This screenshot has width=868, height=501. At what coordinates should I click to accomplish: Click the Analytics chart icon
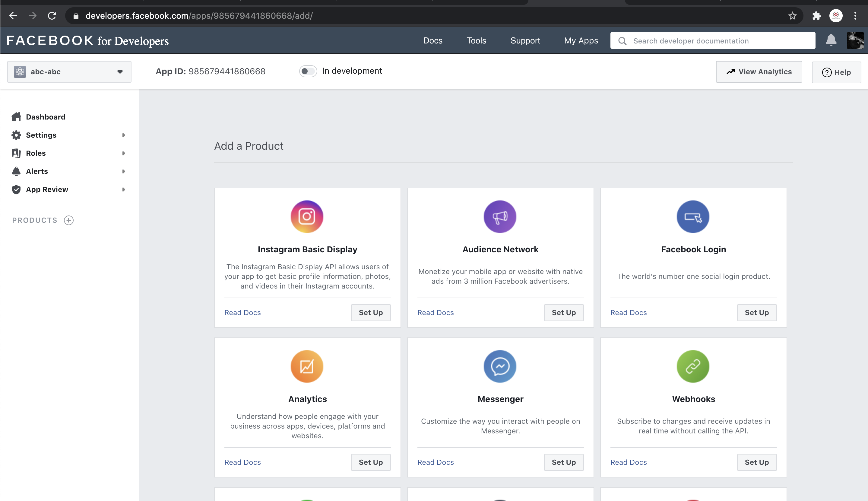tap(307, 366)
